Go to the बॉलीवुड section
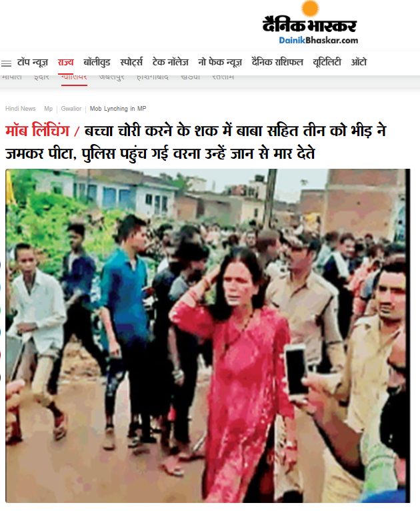Image resolution: width=420 pixels, height=511 pixels. [97, 62]
